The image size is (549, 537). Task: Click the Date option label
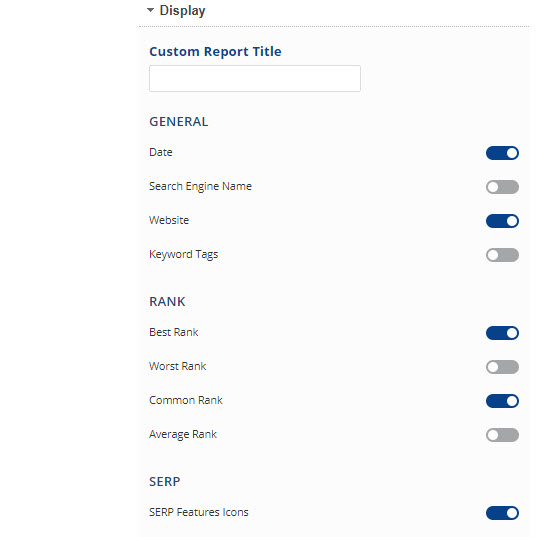pyautogui.click(x=161, y=152)
